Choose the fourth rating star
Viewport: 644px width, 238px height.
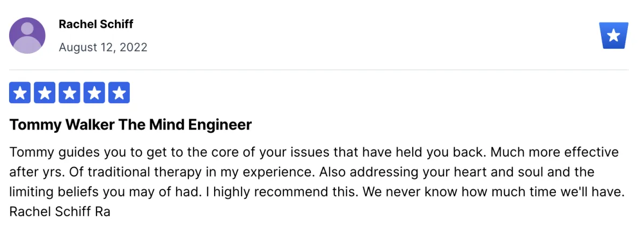(94, 93)
